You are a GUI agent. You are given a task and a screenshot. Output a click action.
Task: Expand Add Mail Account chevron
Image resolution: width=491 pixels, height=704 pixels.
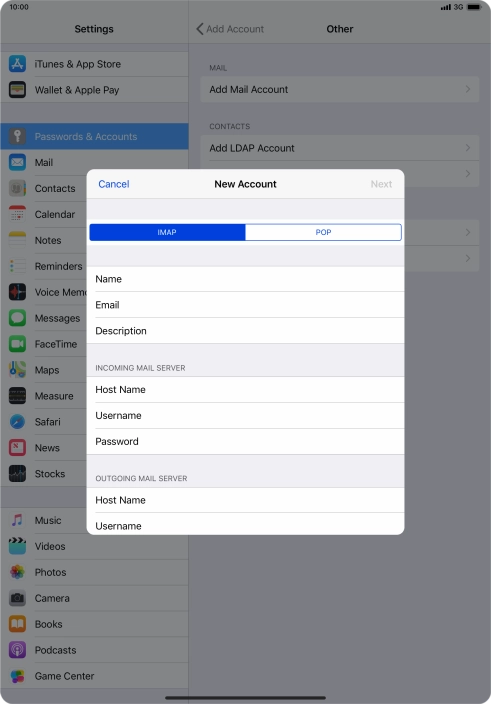468,89
